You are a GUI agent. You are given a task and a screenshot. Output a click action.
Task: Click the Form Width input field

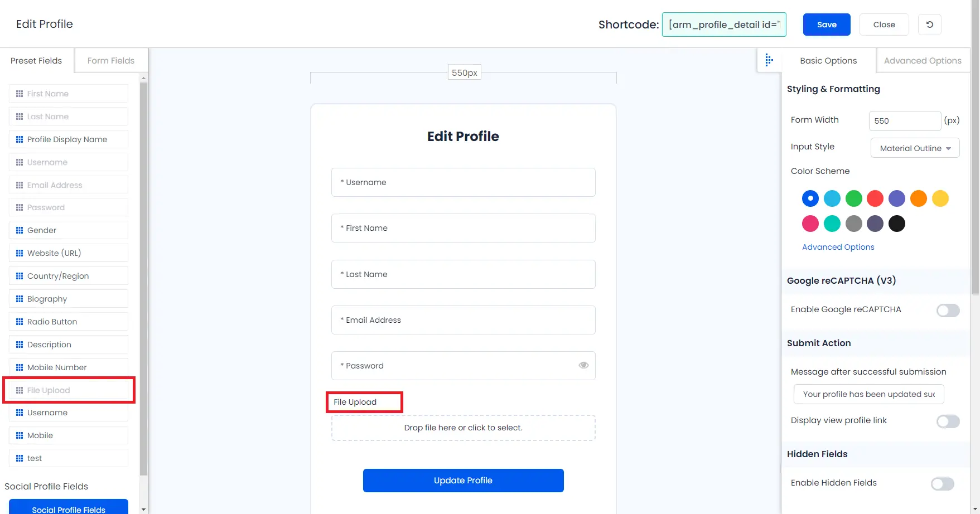(x=905, y=120)
